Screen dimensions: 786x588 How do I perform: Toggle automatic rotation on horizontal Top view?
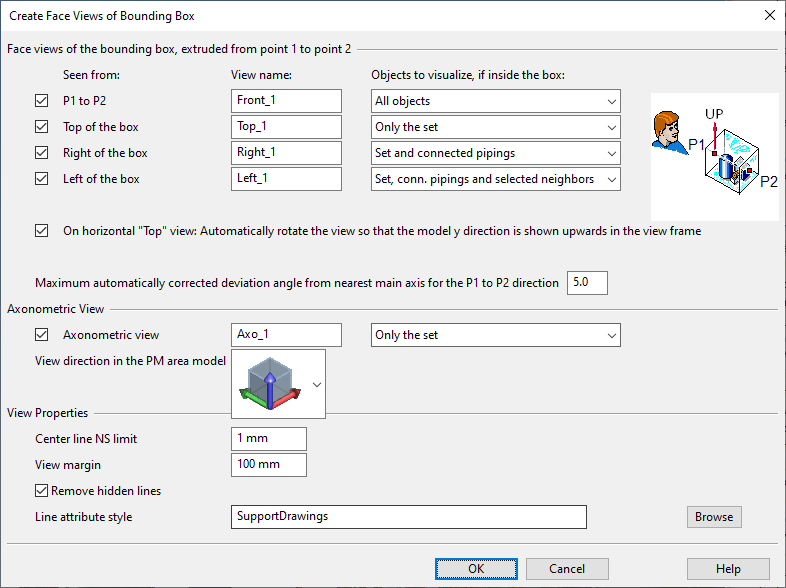pos(41,231)
